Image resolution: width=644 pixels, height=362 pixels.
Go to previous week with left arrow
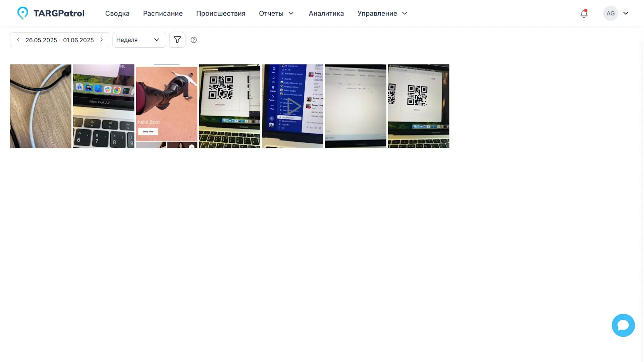pos(18,40)
